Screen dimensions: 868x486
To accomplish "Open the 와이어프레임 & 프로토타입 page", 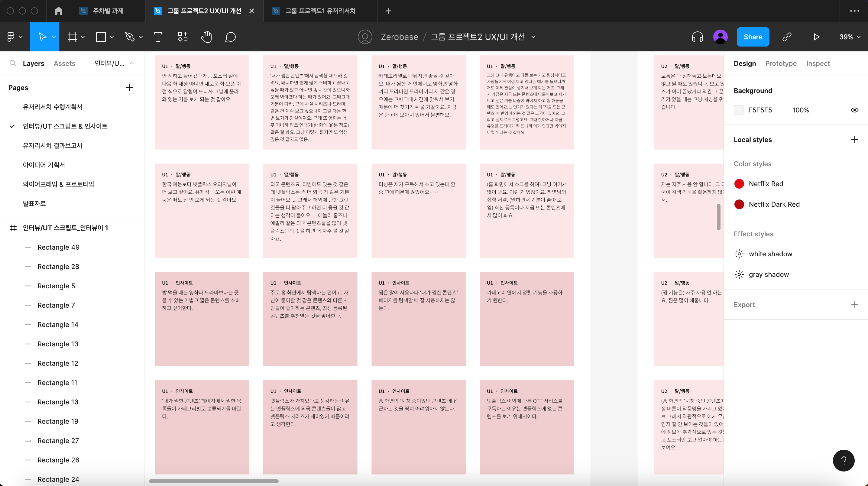I will [x=58, y=184].
